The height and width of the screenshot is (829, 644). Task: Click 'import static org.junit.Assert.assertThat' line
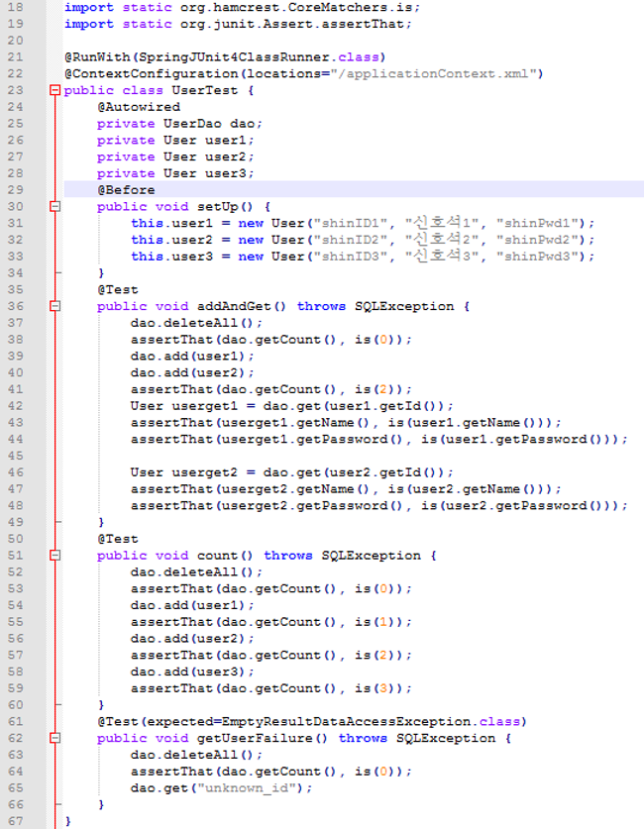pyautogui.click(x=238, y=24)
